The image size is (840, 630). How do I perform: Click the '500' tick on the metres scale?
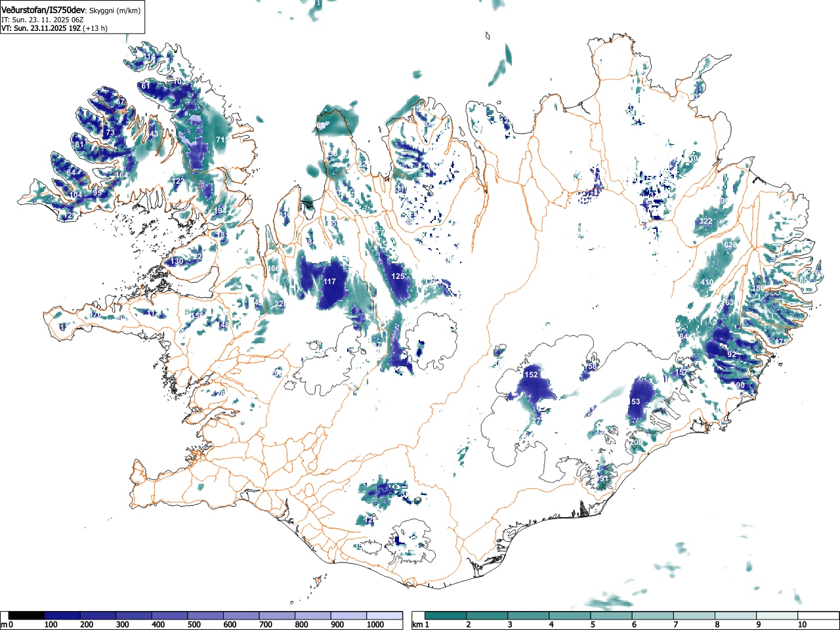(194, 625)
